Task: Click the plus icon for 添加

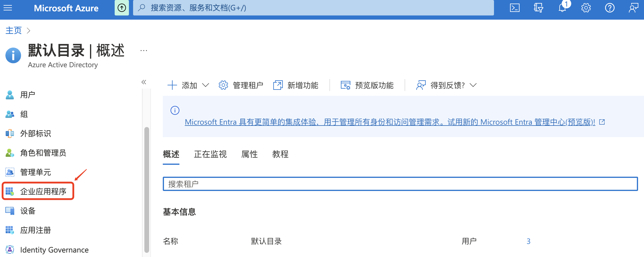Action: click(172, 85)
